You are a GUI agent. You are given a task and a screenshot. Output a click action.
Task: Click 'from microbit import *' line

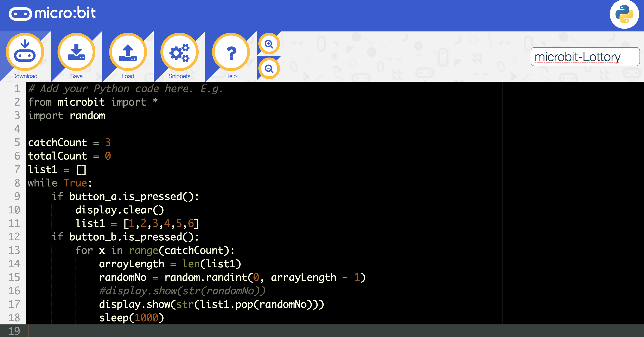coord(93,102)
